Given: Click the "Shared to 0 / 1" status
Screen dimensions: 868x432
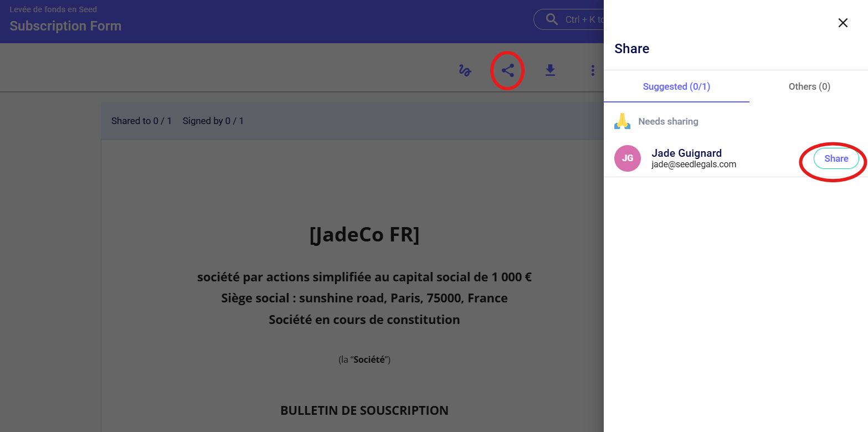Looking at the screenshot, I should pyautogui.click(x=141, y=121).
